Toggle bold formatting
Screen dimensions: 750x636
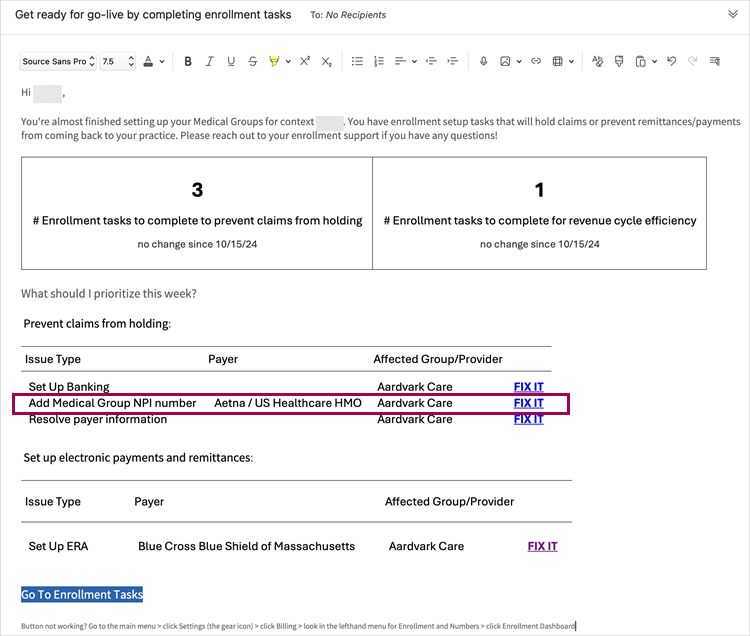pos(188,61)
